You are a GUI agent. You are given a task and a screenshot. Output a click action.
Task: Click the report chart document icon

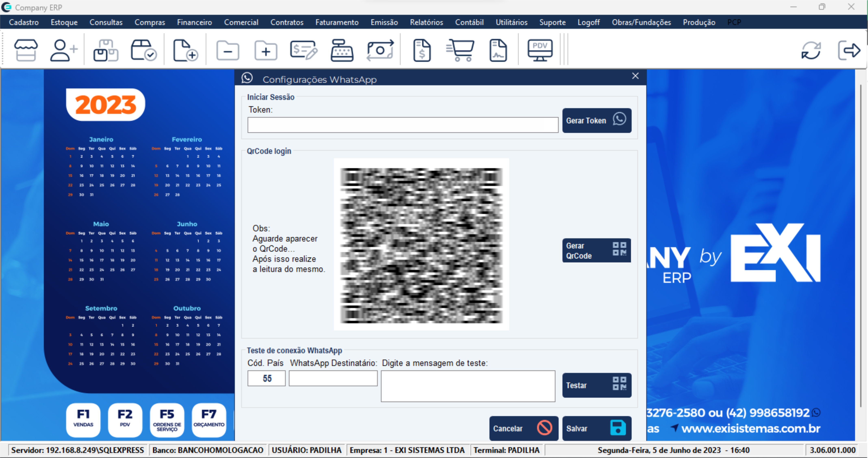click(498, 50)
